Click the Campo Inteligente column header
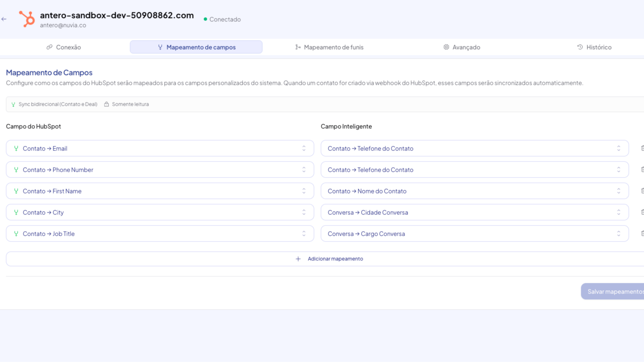The height and width of the screenshot is (362, 644). 346,126
